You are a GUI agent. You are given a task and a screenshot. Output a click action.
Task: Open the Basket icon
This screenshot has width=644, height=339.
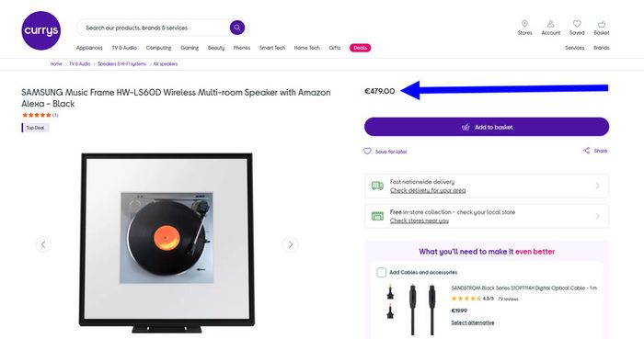602,24
